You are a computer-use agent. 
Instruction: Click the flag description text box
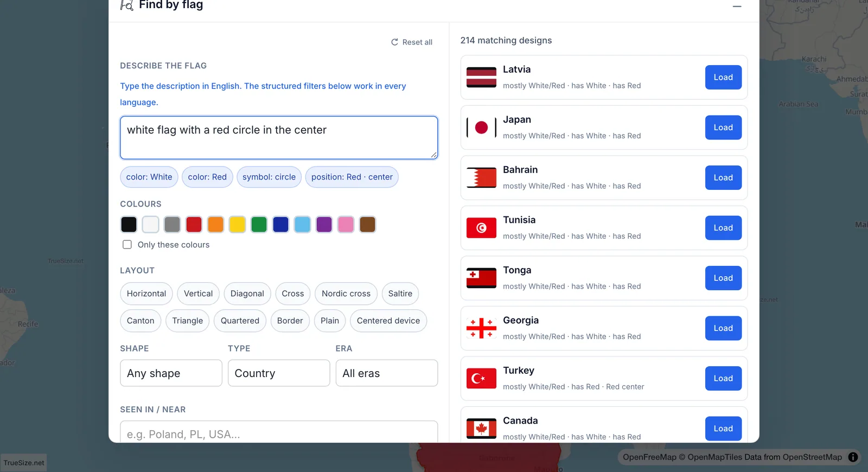click(279, 138)
